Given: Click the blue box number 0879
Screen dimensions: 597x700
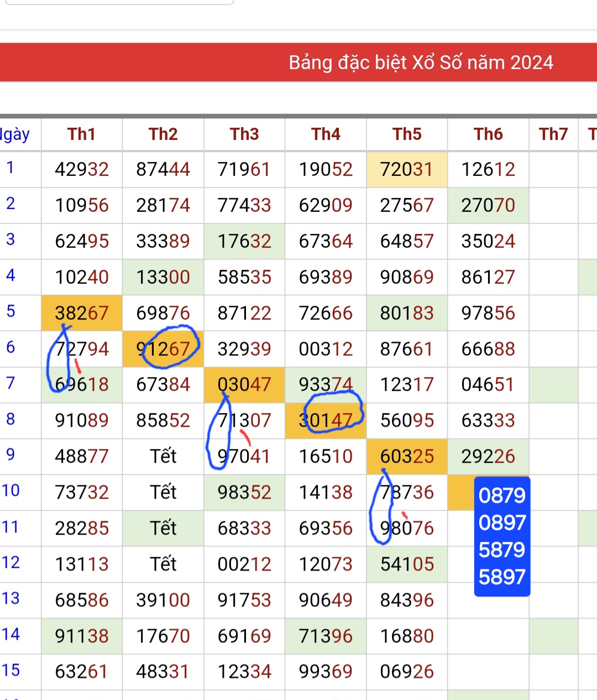Looking at the screenshot, I should coord(502,495).
